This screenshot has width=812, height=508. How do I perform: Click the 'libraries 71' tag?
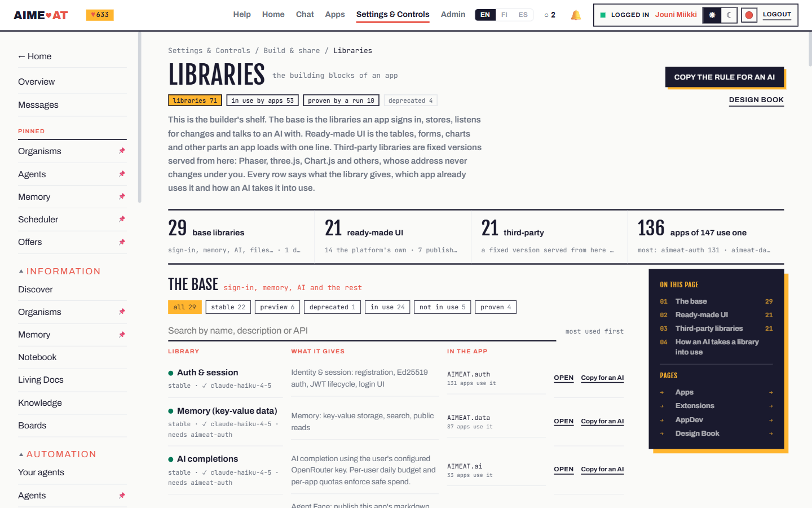coord(195,100)
